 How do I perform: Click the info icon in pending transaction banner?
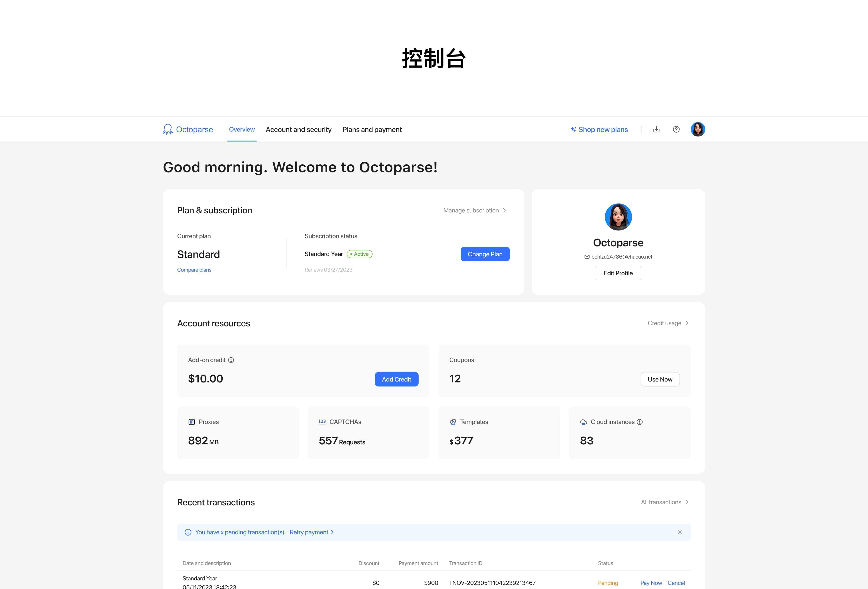coord(188,532)
